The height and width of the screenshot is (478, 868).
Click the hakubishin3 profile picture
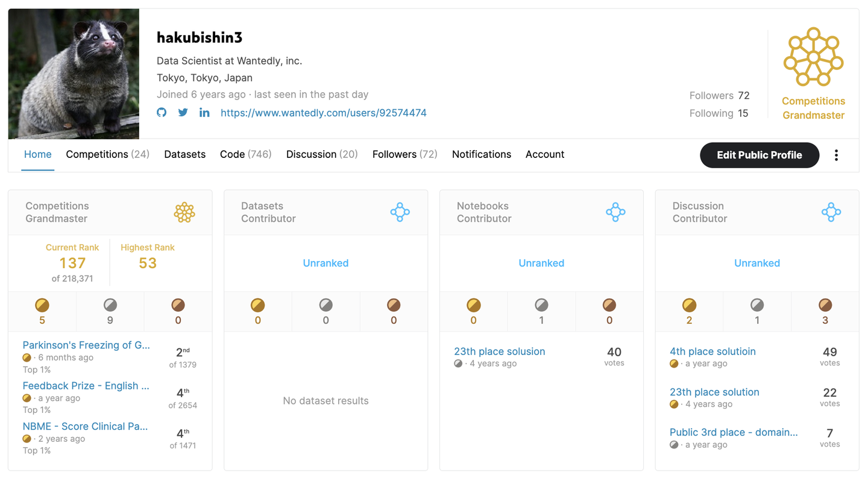point(74,74)
